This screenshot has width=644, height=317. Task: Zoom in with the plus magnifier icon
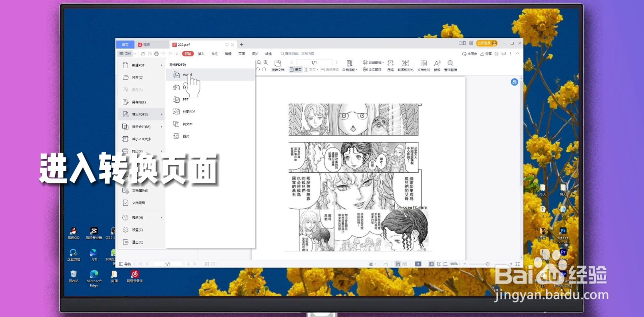pyautogui.click(x=266, y=63)
